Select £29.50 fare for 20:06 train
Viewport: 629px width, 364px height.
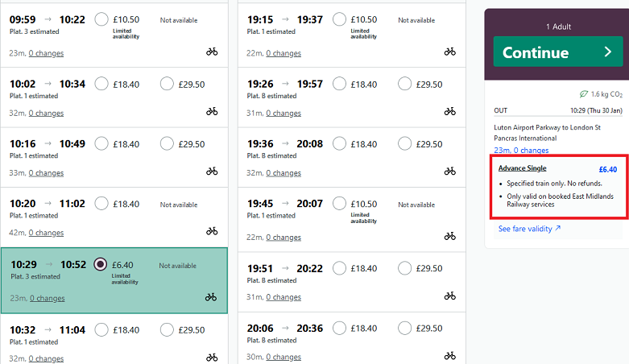[x=405, y=328]
